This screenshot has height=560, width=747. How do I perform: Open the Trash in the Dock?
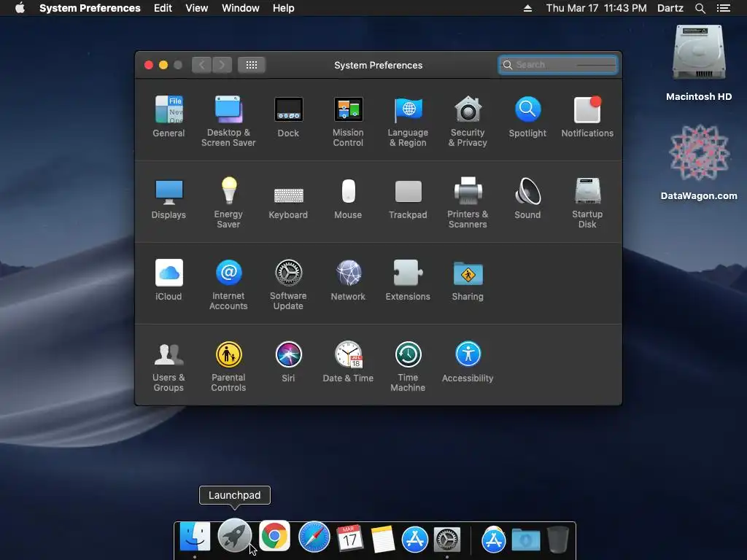[558, 540]
